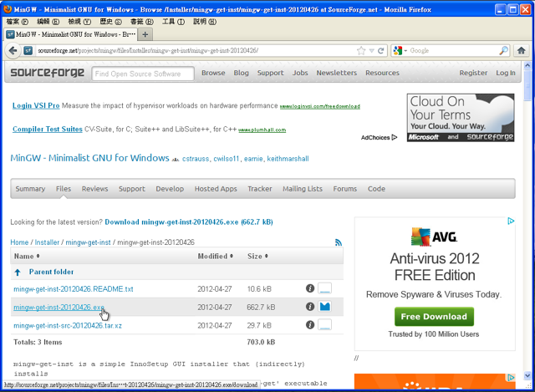Click Jobs in SourceForge header
The width and height of the screenshot is (535, 392).
300,73
